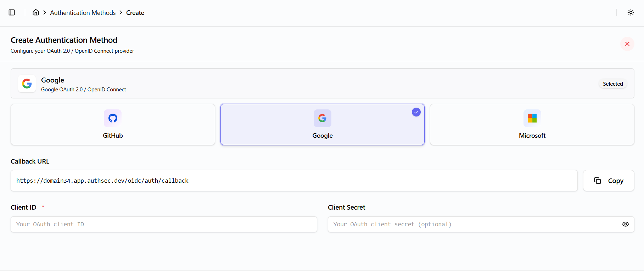Viewport: 644px width, 273px height.
Task: Click the Callback URL label
Action: [30, 161]
